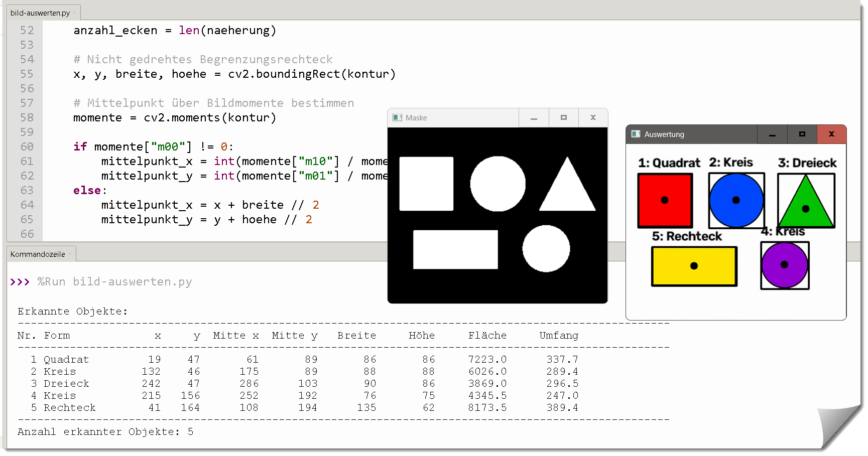Click the blue circle in Auswertung
This screenshot has width=868, height=456.
point(736,200)
